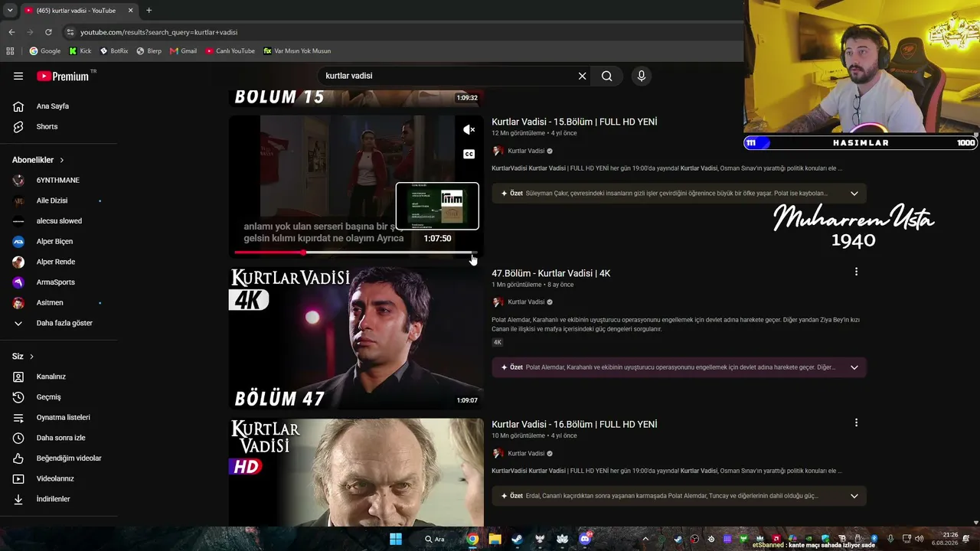Open the Canlı YouTube bookmark
Screen dimensions: 980x551
point(230,51)
